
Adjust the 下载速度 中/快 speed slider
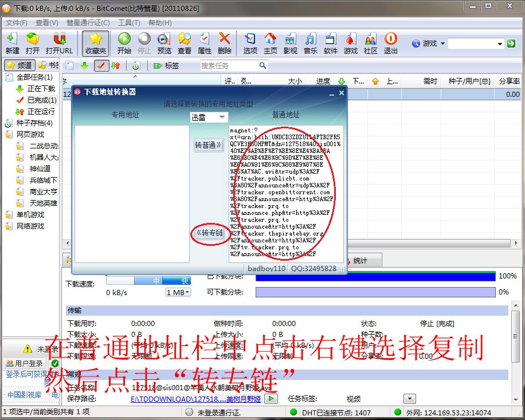148,280
